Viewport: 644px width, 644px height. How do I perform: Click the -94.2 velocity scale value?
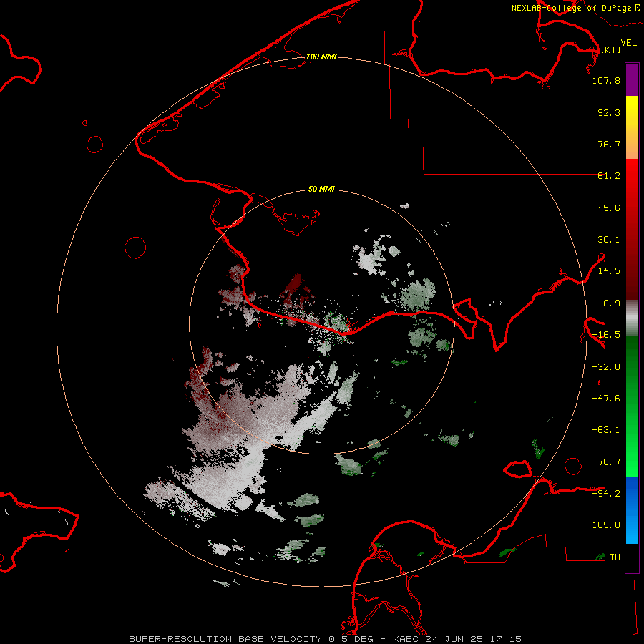coord(606,493)
